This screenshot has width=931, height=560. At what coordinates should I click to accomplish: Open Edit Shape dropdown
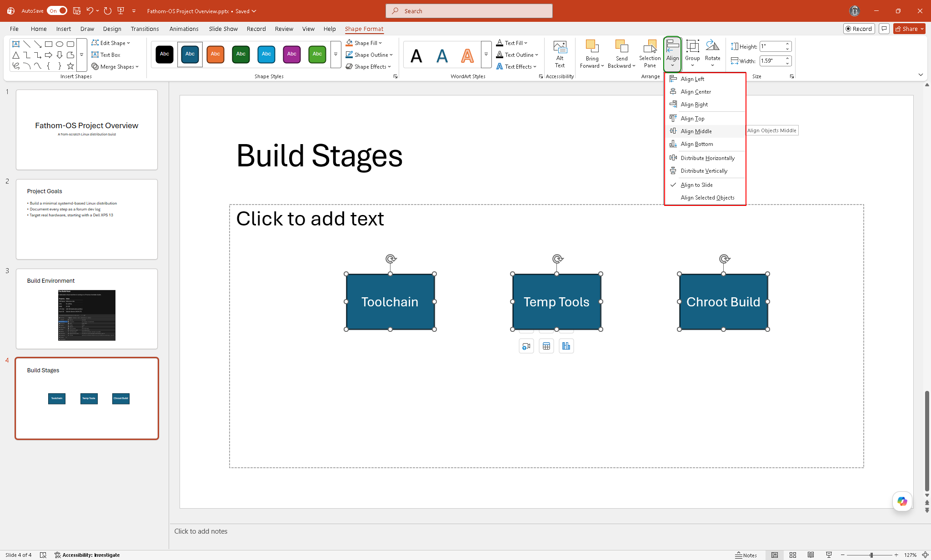[x=111, y=43]
